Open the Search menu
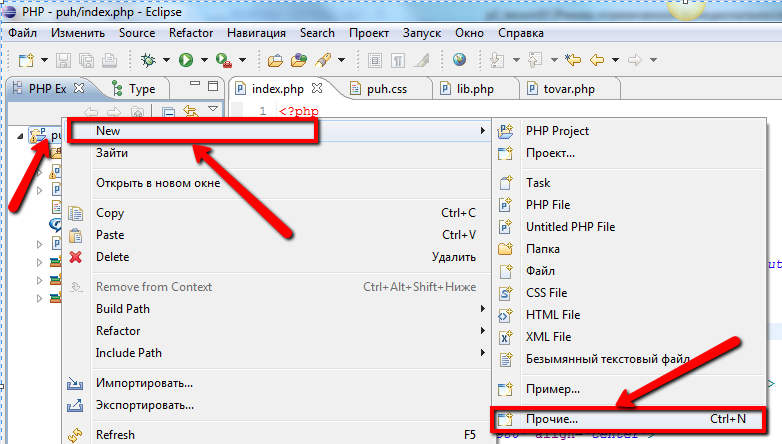The width and height of the screenshot is (782, 444). [x=317, y=33]
